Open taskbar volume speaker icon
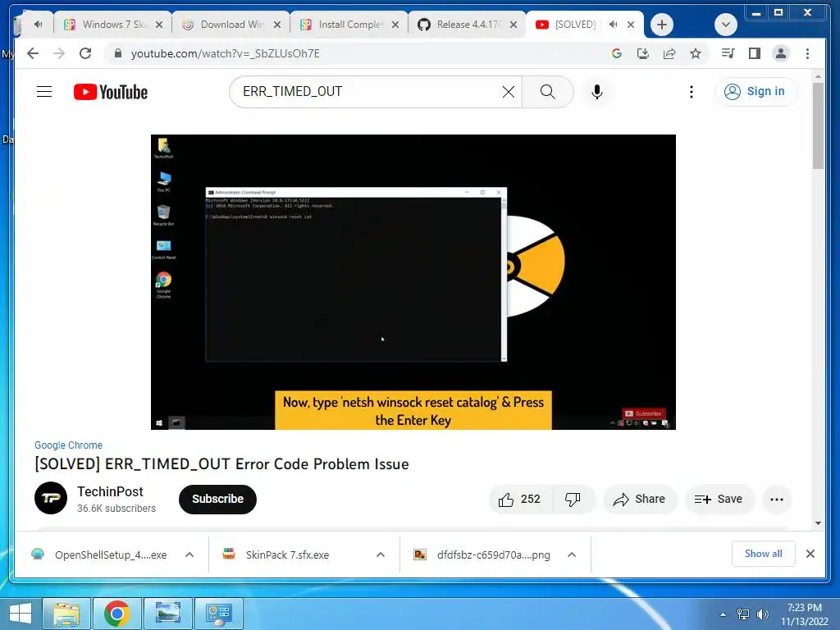 click(x=762, y=614)
